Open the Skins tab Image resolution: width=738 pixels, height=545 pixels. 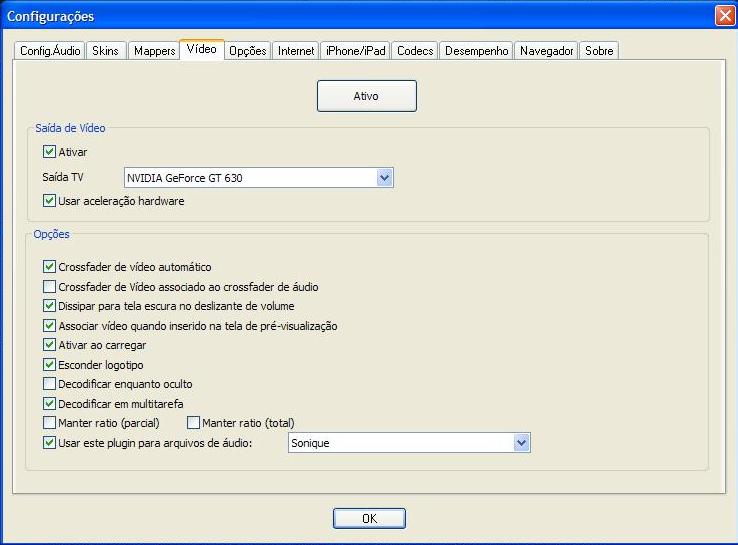(x=106, y=51)
